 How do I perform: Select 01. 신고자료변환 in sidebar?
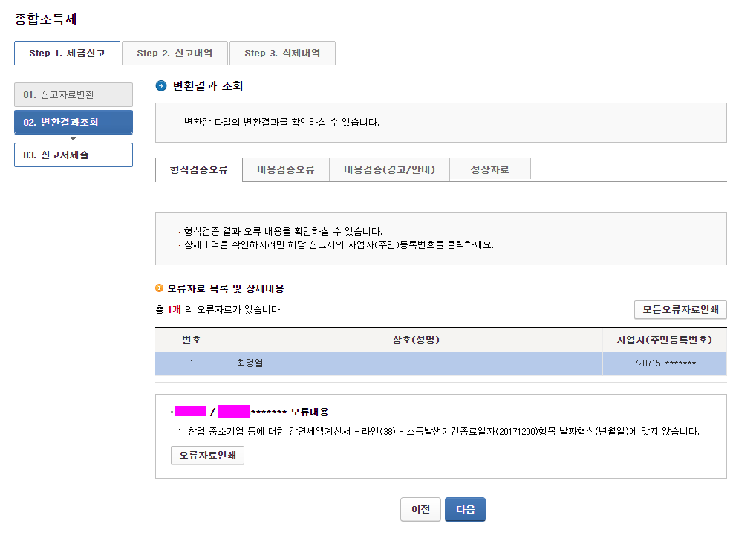(x=74, y=95)
